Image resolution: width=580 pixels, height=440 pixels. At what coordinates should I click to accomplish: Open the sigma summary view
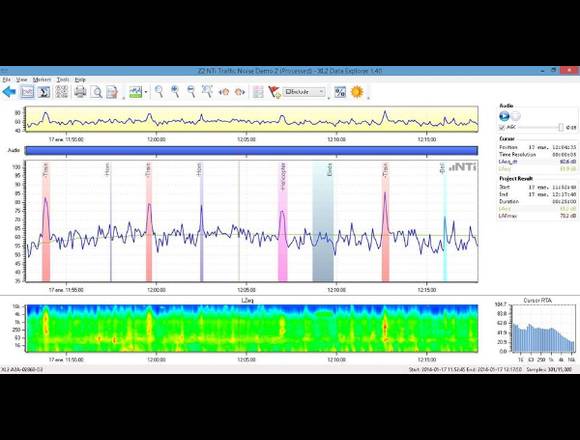pos(44,92)
